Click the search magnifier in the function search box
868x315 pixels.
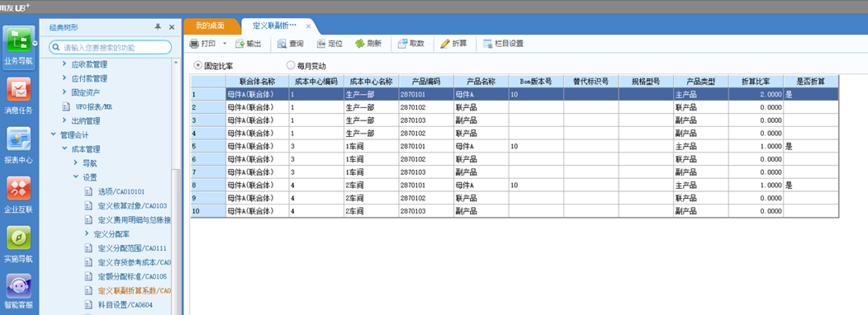pos(56,47)
